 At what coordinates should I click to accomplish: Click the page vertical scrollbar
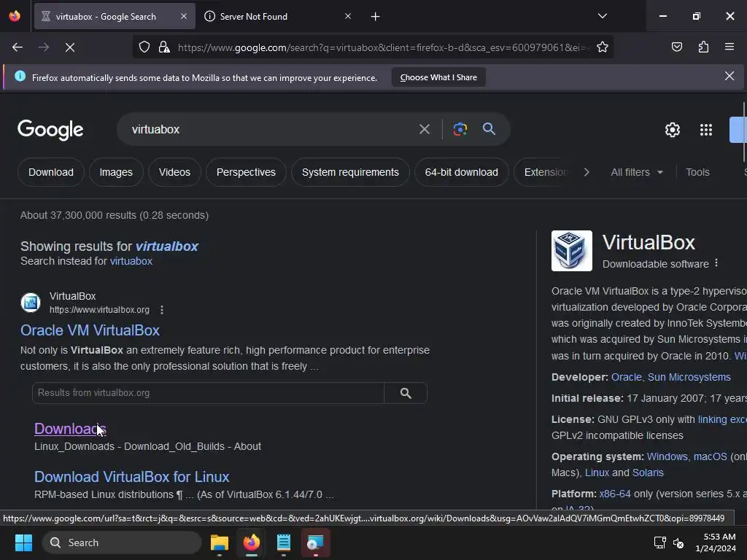click(744, 132)
